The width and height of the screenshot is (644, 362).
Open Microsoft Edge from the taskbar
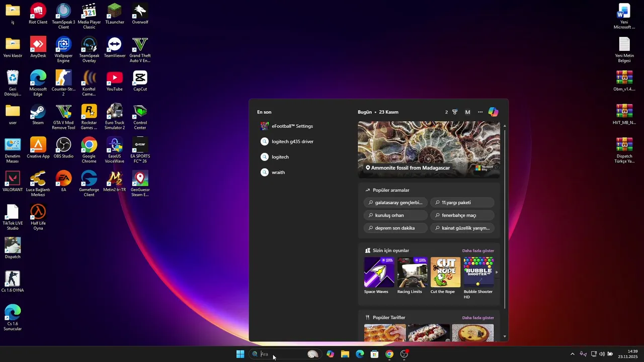point(360,354)
